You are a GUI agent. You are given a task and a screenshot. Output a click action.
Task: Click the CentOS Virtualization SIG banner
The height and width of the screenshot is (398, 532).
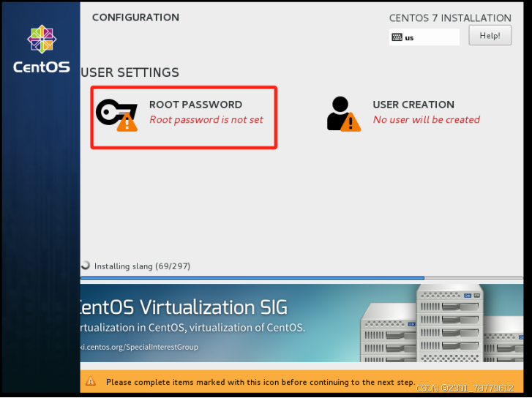point(301,323)
